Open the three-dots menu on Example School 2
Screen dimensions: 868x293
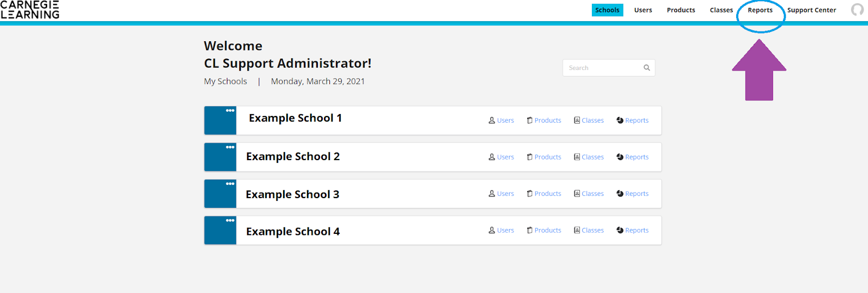(230, 147)
